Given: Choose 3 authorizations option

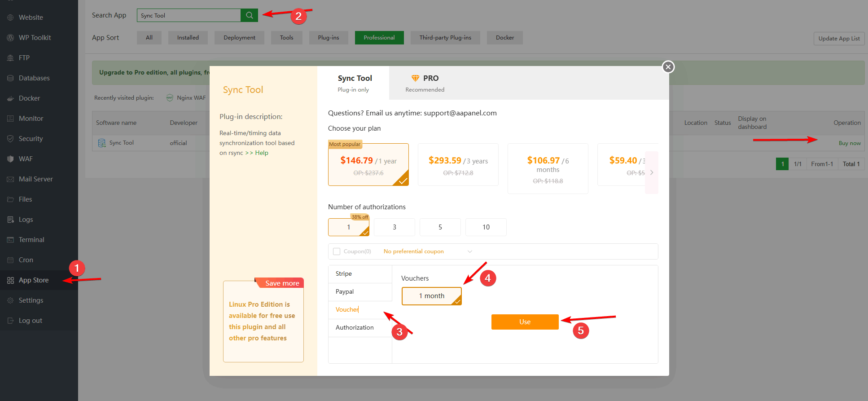Looking at the screenshot, I should click(x=395, y=227).
